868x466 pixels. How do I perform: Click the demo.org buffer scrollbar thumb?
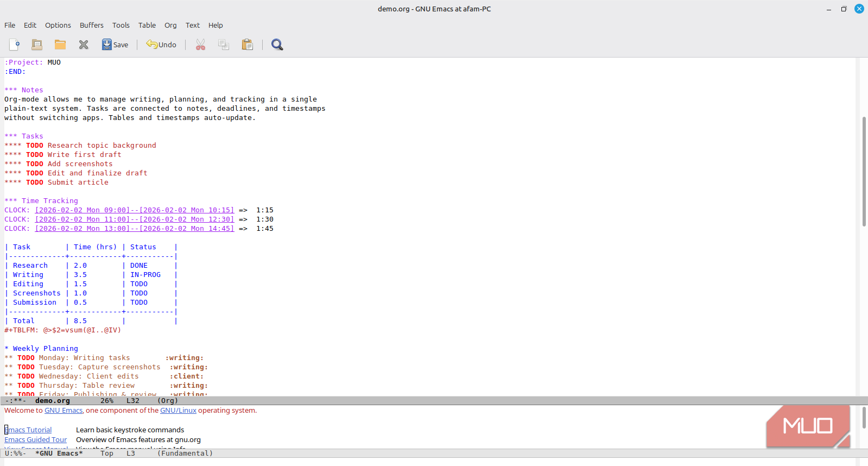[x=864, y=171]
